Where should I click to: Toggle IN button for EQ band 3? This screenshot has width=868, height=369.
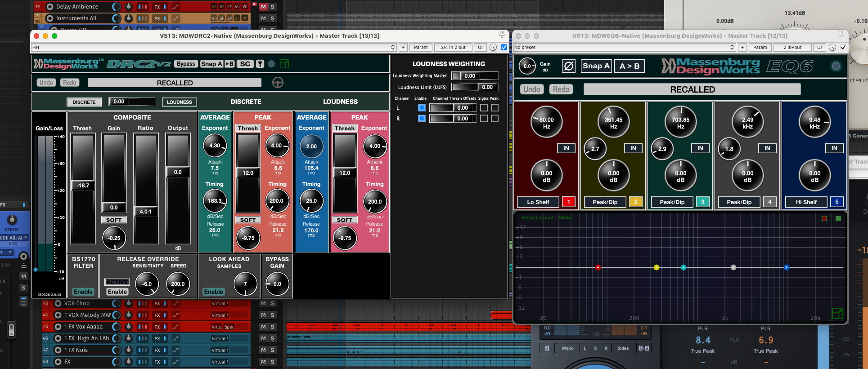(700, 148)
